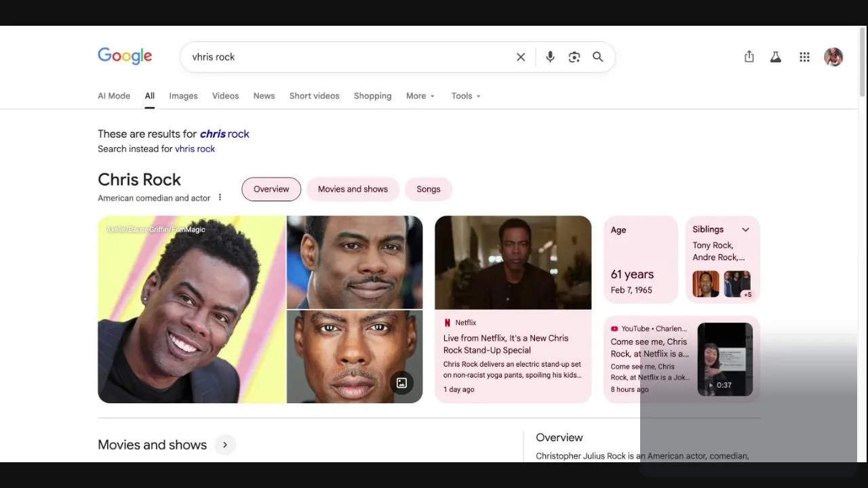The width and height of the screenshot is (868, 488).
Task: Open Live from Netflix stand-up special article
Action: [506, 344]
